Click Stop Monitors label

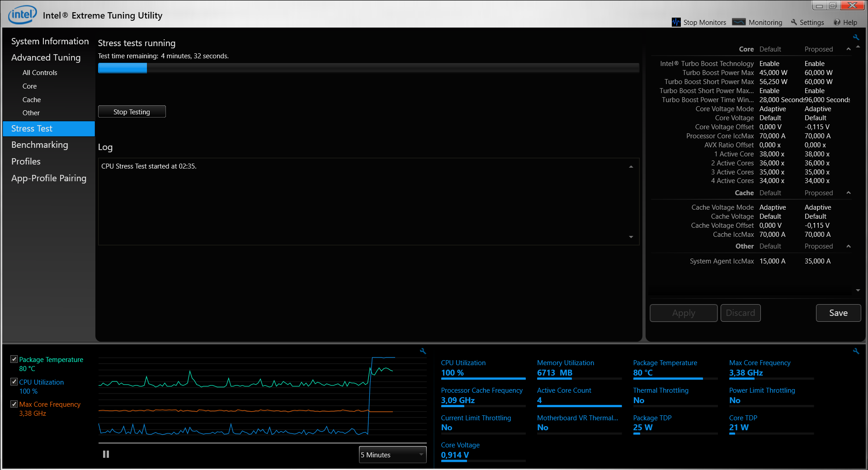[704, 22]
